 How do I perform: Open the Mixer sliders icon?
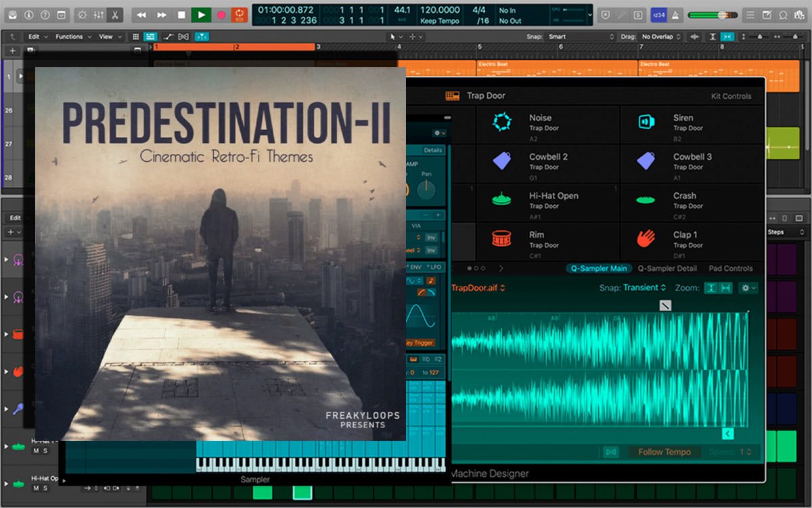(99, 14)
